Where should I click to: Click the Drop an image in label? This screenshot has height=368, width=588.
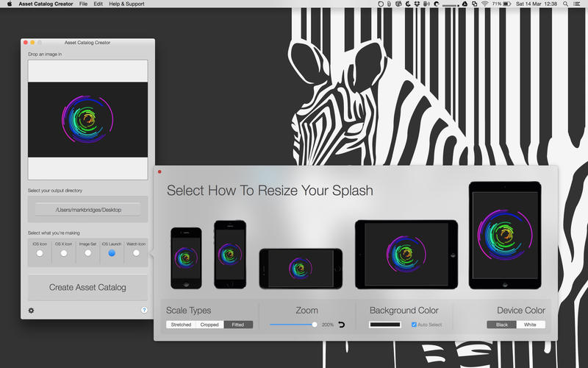click(45, 54)
